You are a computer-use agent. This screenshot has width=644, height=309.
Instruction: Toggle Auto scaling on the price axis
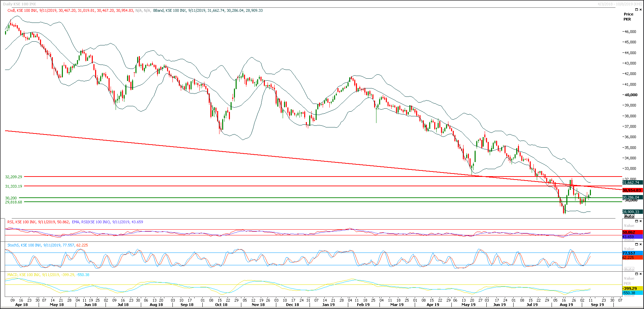629,216
